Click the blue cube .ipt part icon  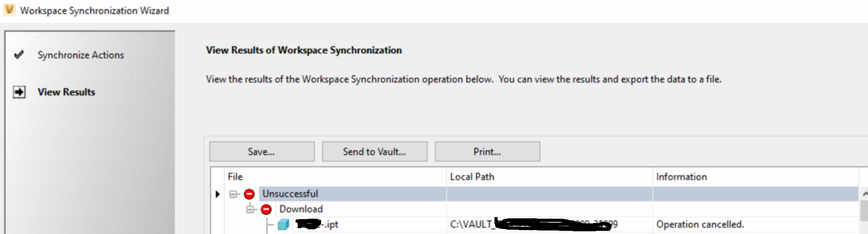[283, 225]
